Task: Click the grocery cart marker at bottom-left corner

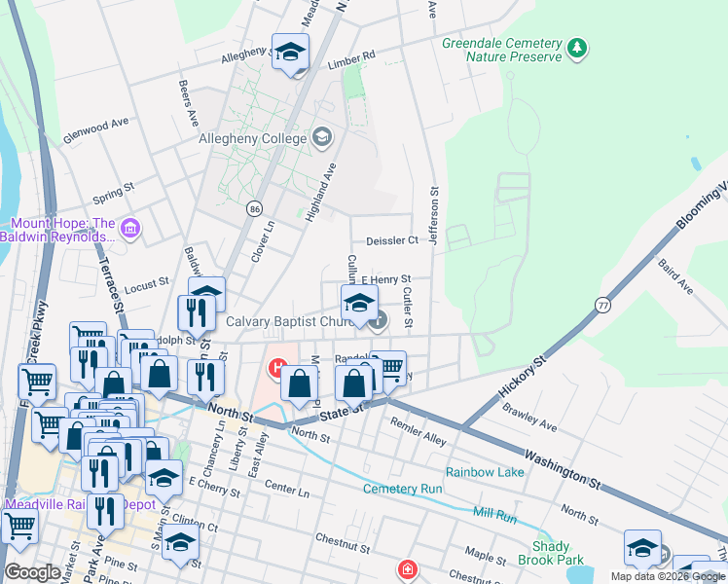Action: click(19, 529)
